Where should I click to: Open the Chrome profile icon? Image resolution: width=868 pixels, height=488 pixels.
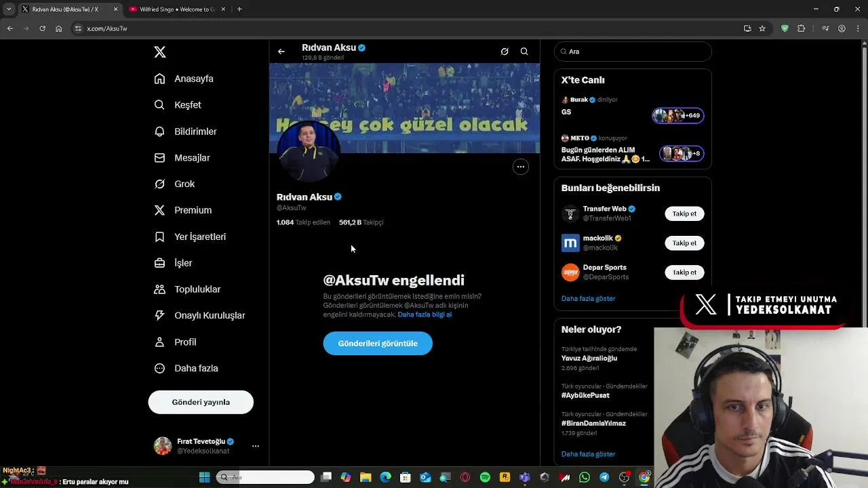[842, 28]
